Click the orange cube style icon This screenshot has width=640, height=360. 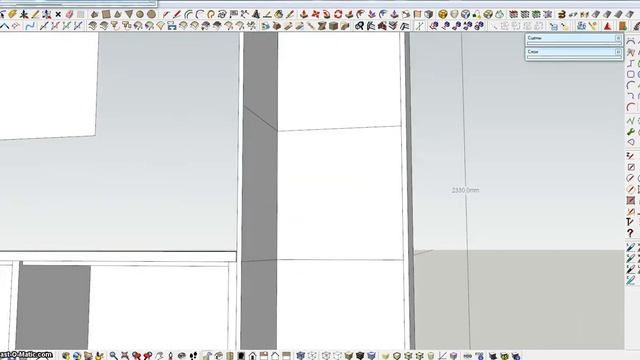443,15
